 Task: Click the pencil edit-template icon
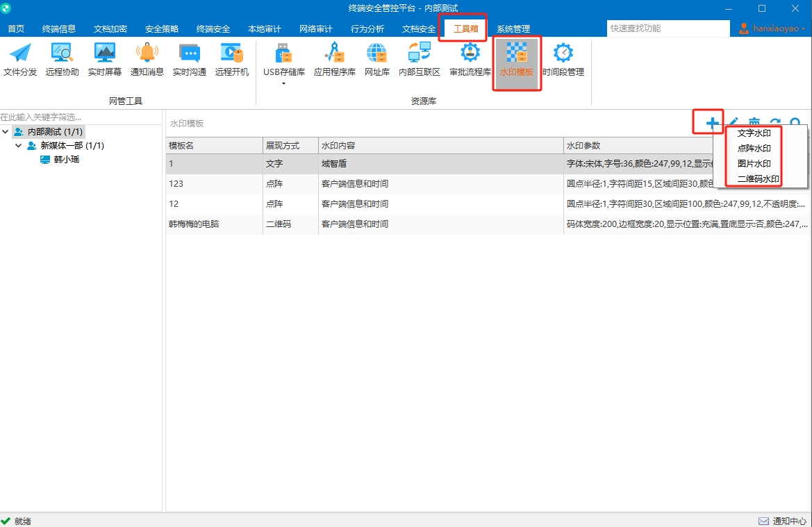[734, 122]
